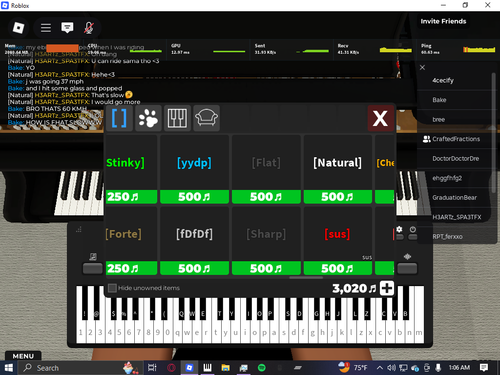500x375 pixels.
Task: Click the move arrows icon on piano panel
Action: tap(407, 256)
